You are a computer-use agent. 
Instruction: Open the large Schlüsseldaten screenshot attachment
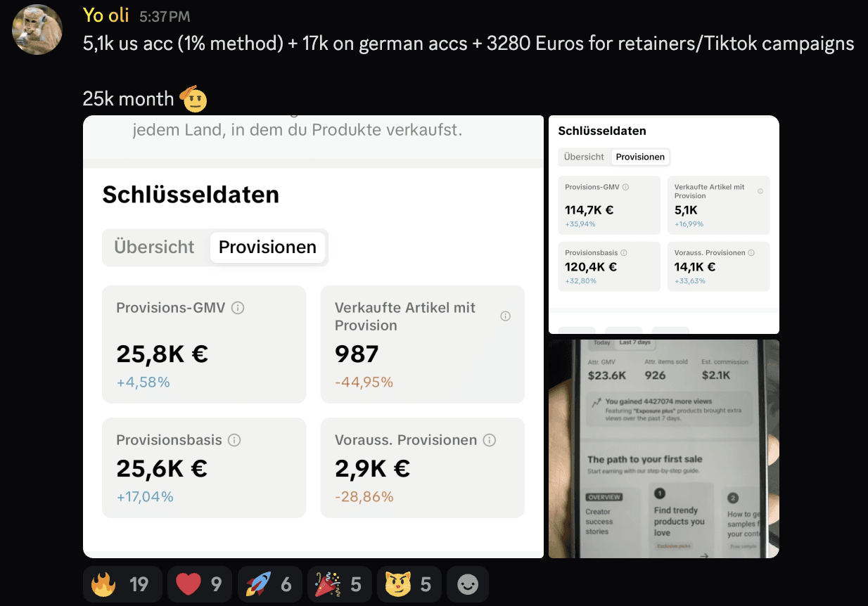[x=313, y=337]
